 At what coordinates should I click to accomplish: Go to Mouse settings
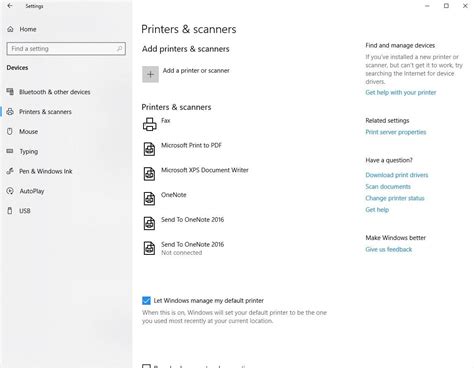[x=28, y=131]
